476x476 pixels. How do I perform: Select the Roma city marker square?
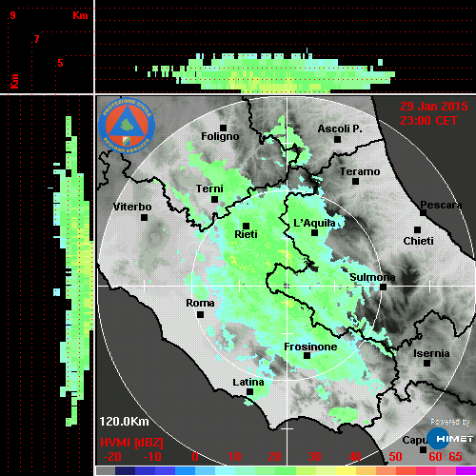(200, 315)
